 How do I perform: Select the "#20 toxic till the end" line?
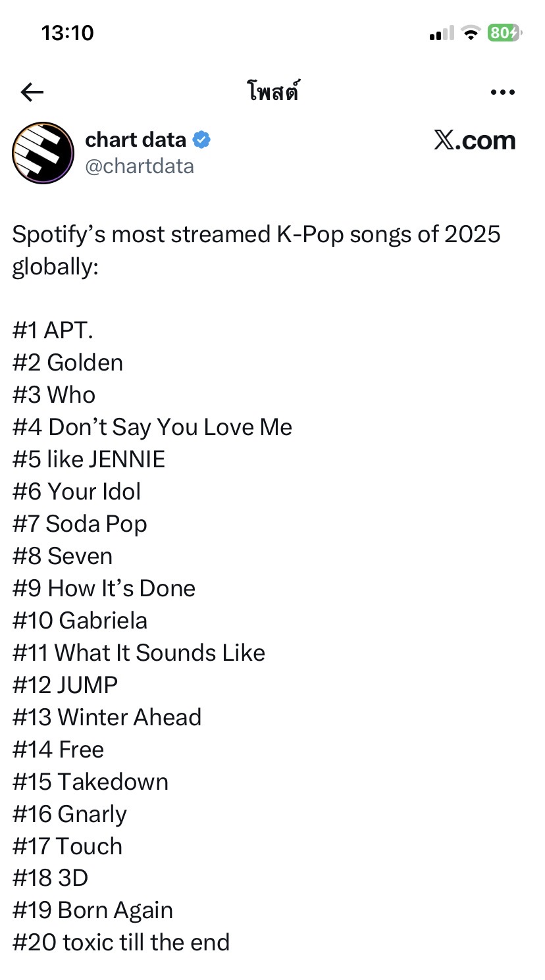121,942
